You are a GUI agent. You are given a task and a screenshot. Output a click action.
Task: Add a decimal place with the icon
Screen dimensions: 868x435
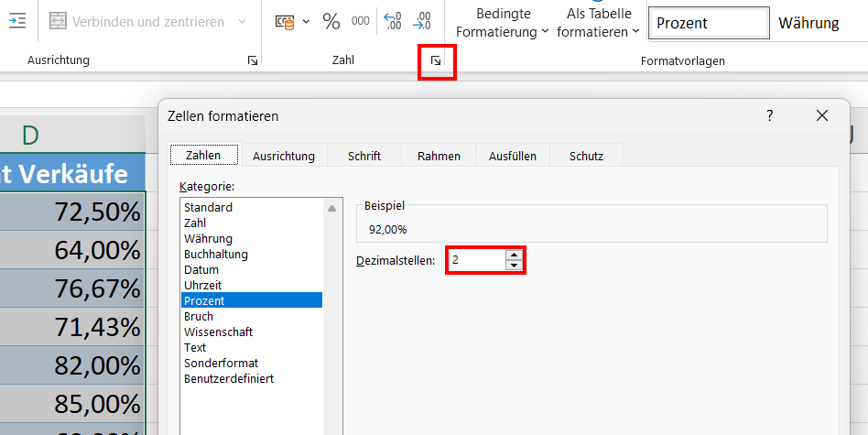tap(393, 21)
